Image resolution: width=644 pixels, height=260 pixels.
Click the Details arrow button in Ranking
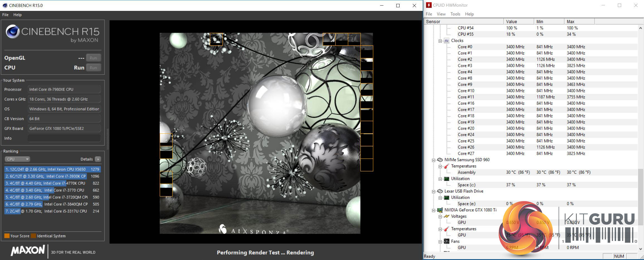pos(98,159)
